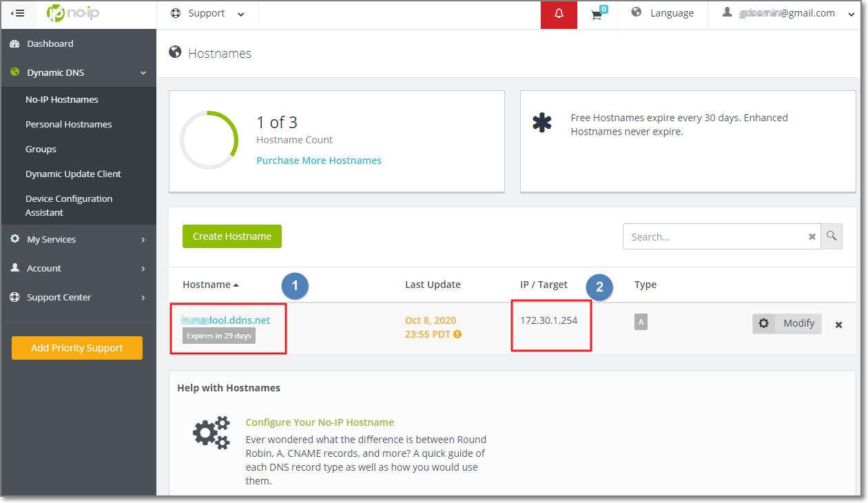The width and height of the screenshot is (868, 503).
Task: Open Dynamic Update Client page
Action: (x=73, y=174)
